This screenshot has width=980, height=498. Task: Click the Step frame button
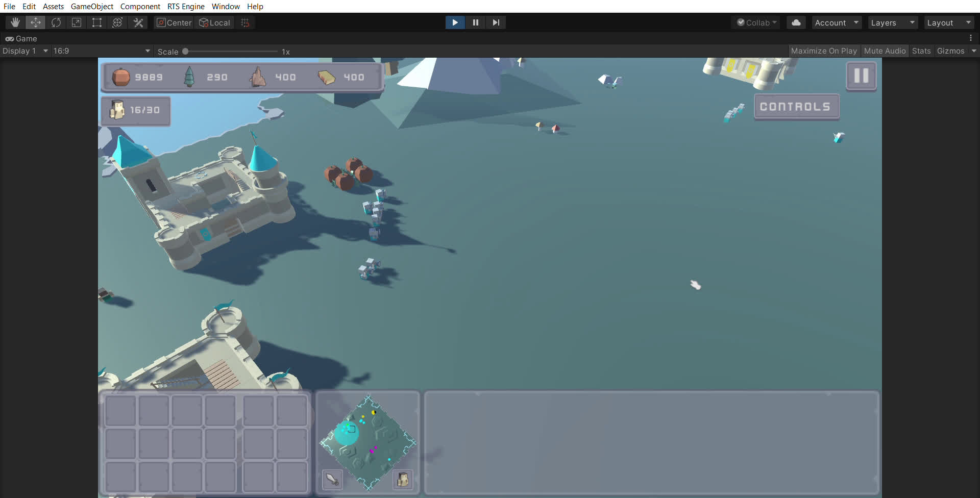496,22
